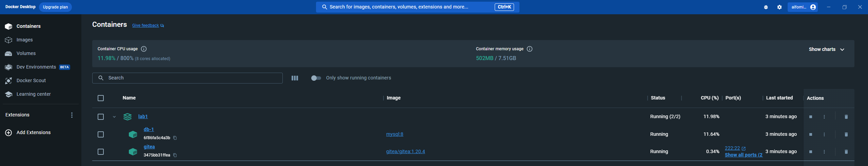
Task: Stop the db-1 container
Action: (x=811, y=134)
